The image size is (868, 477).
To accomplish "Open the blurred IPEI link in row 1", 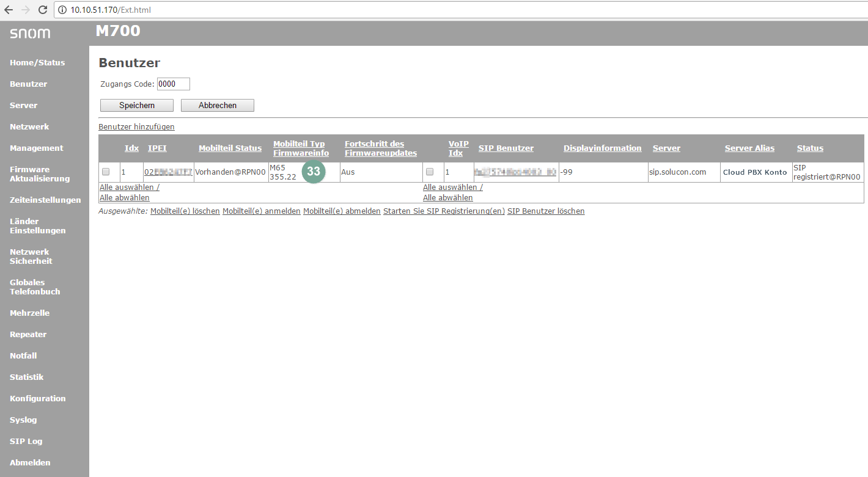I will click(x=169, y=172).
